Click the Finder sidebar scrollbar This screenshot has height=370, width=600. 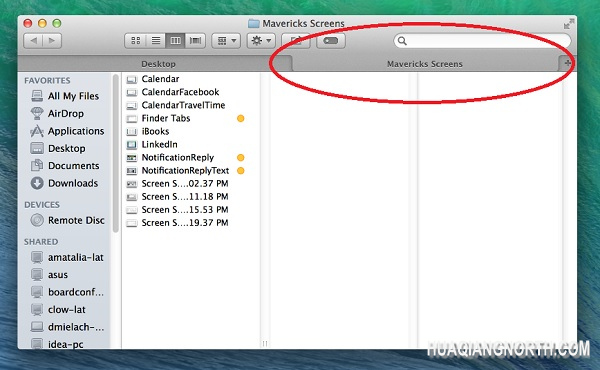coord(116,153)
